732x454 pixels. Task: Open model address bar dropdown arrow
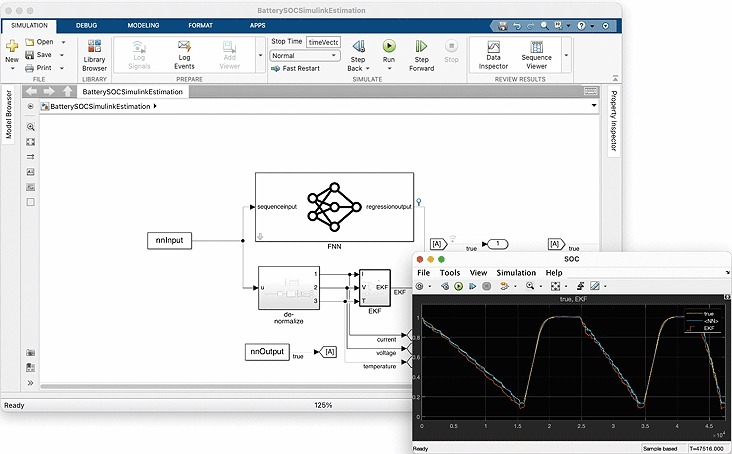pyautogui.click(x=594, y=105)
